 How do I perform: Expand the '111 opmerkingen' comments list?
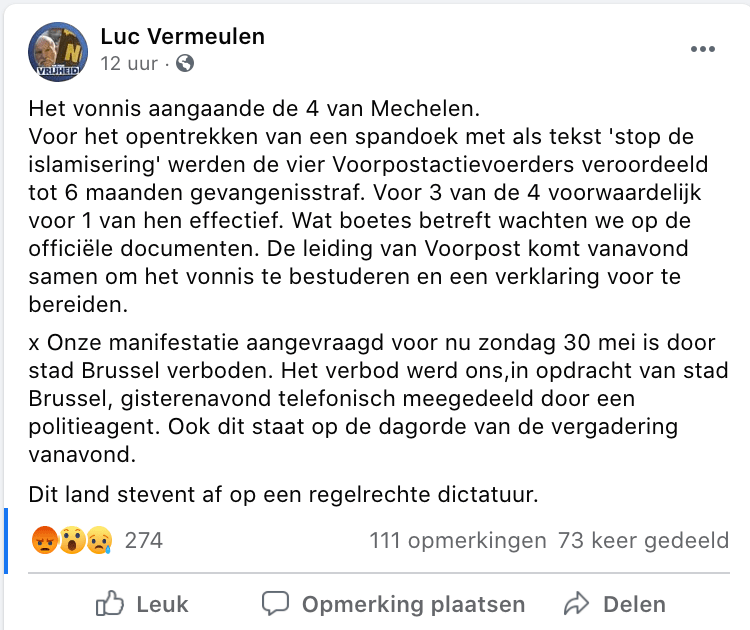458,541
